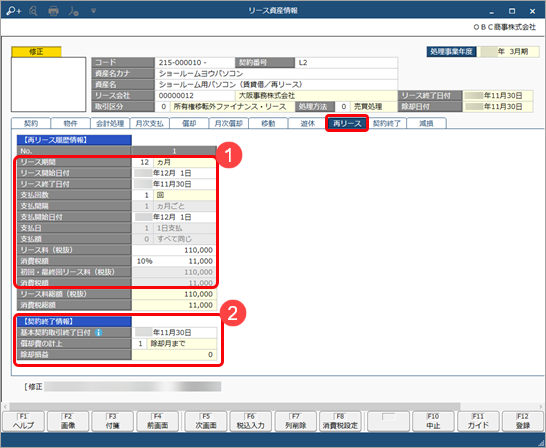Image resolution: width=546 pixels, height=448 pixels.
Task: Click the magnifier preview icon
Action: 33,11
